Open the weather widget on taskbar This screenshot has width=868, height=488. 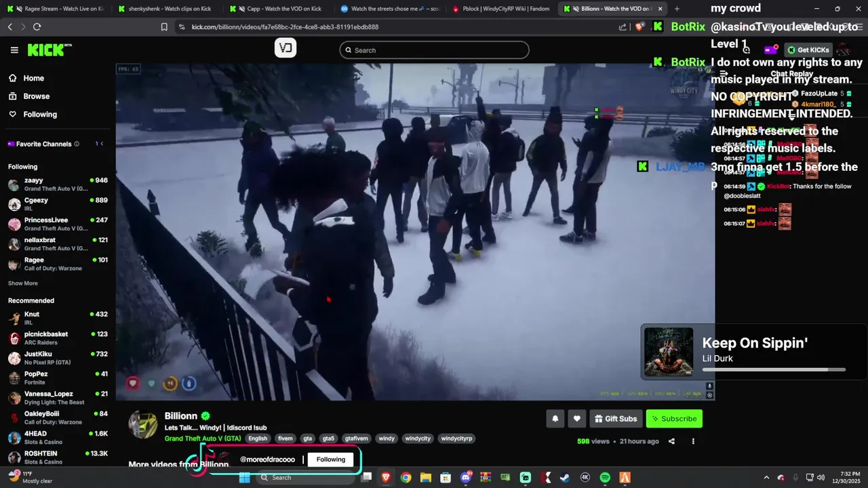click(x=30, y=477)
